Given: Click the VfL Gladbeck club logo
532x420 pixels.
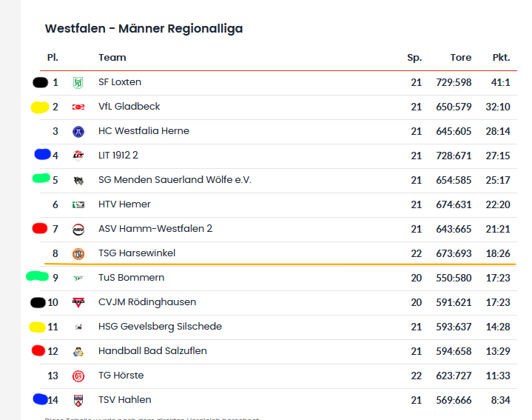Looking at the screenshot, I should click(x=78, y=107).
